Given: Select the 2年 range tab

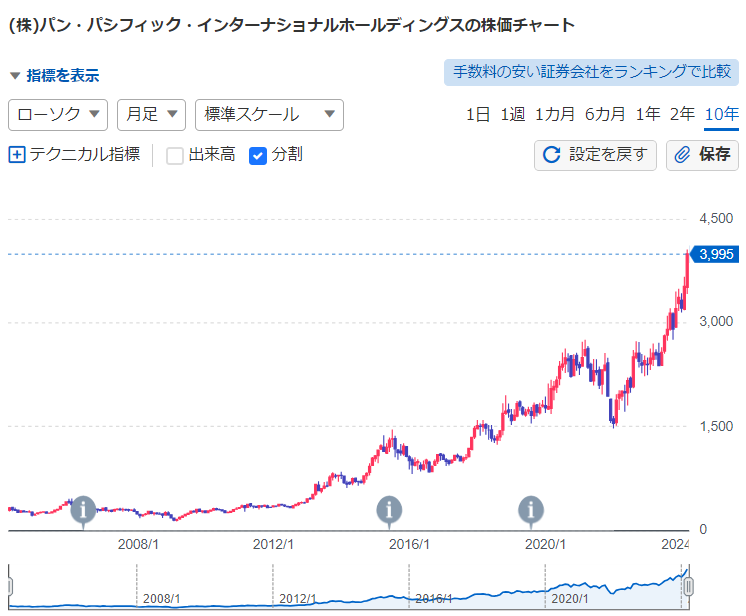Looking at the screenshot, I should point(682,114).
